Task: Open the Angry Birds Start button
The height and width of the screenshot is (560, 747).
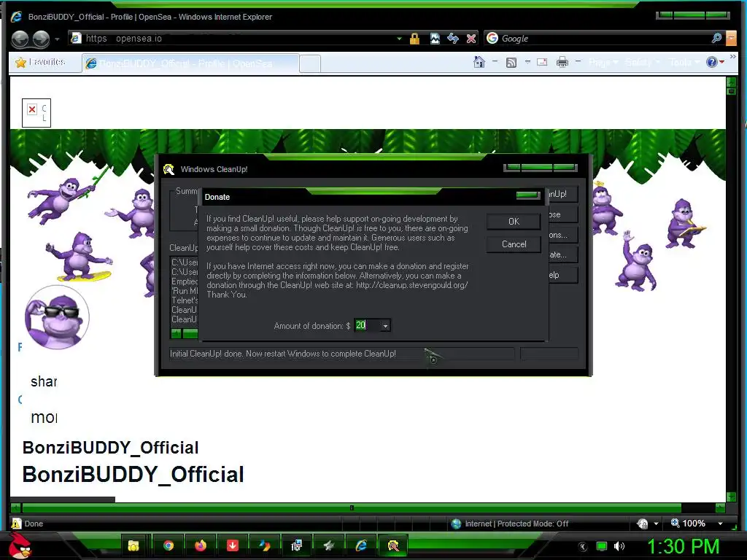Action: click(20, 545)
